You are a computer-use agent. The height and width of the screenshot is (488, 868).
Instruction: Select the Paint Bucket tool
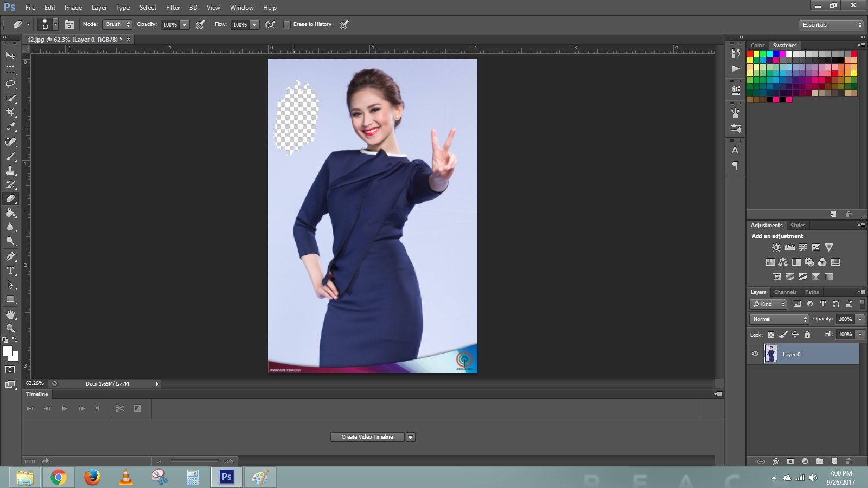point(10,213)
